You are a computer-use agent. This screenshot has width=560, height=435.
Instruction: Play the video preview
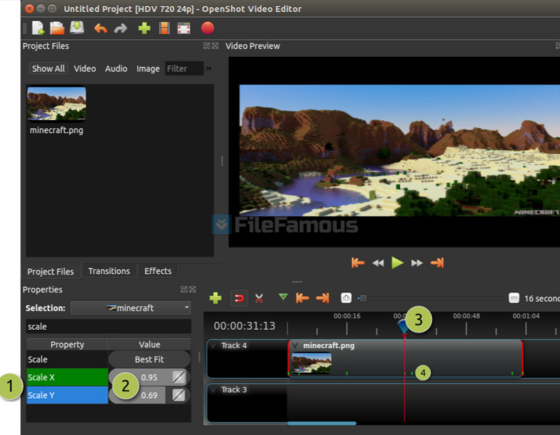(x=397, y=263)
